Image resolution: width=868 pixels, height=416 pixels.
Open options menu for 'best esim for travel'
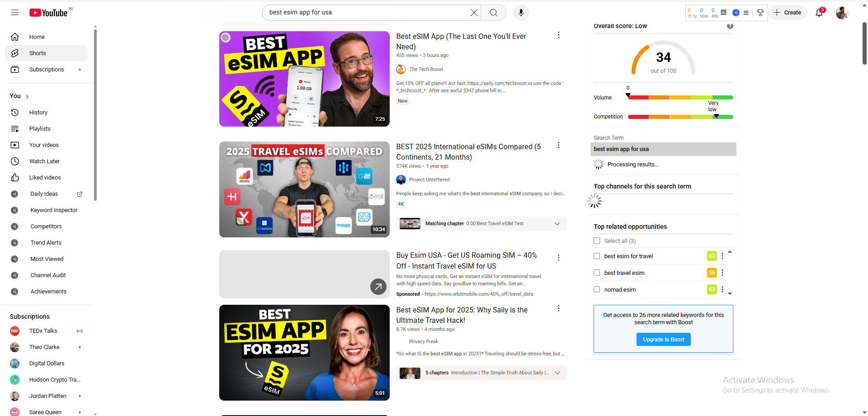(722, 256)
